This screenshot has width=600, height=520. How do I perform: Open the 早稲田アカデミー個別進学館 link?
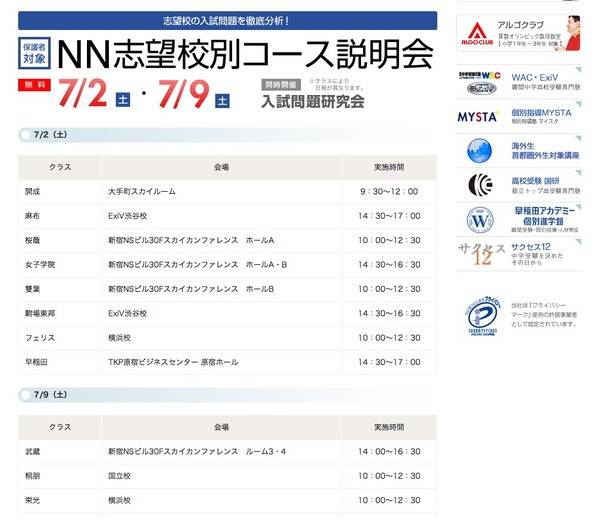[544, 216]
